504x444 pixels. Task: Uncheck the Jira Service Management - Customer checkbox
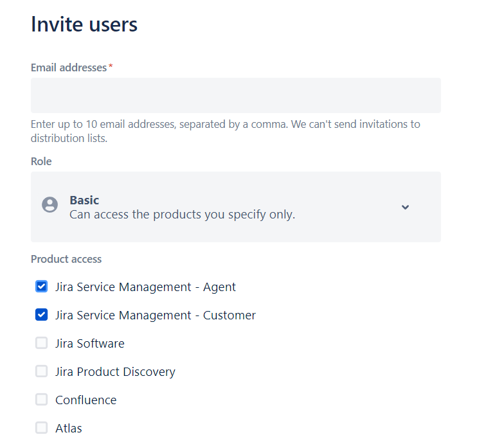click(x=42, y=315)
